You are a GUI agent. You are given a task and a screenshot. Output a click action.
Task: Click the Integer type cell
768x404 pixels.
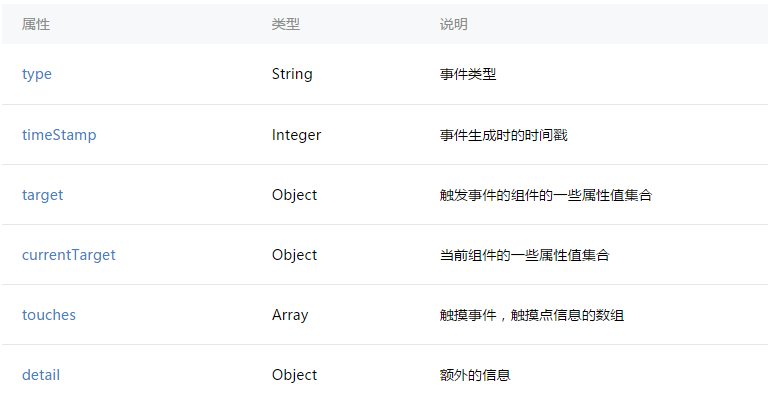coord(296,134)
